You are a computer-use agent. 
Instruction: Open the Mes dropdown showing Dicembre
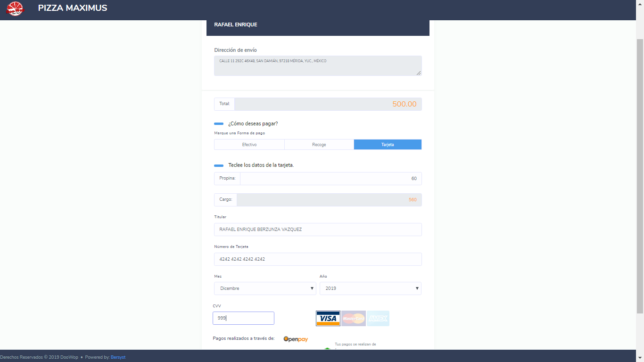click(265, 288)
